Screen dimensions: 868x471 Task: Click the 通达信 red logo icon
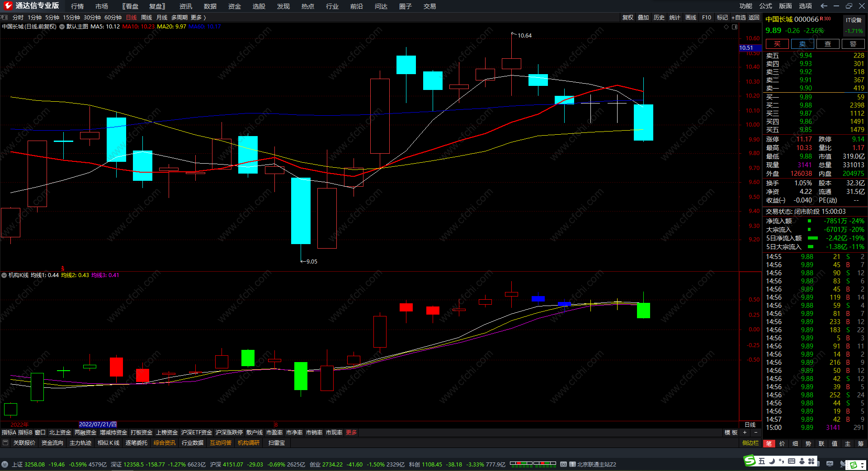point(8,6)
